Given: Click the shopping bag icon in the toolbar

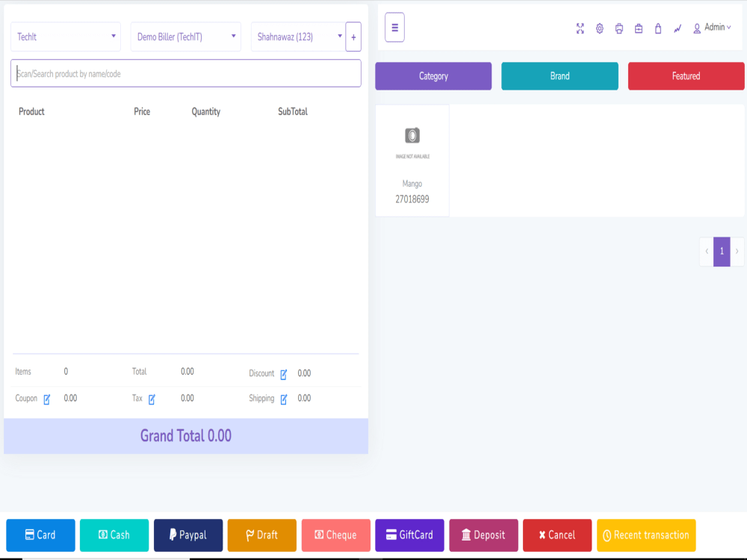Looking at the screenshot, I should (657, 28).
